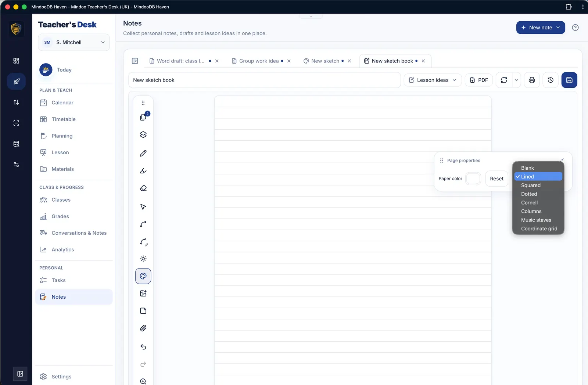Select the Highlighter tool
Image resolution: width=588 pixels, height=385 pixels.
[x=143, y=171]
